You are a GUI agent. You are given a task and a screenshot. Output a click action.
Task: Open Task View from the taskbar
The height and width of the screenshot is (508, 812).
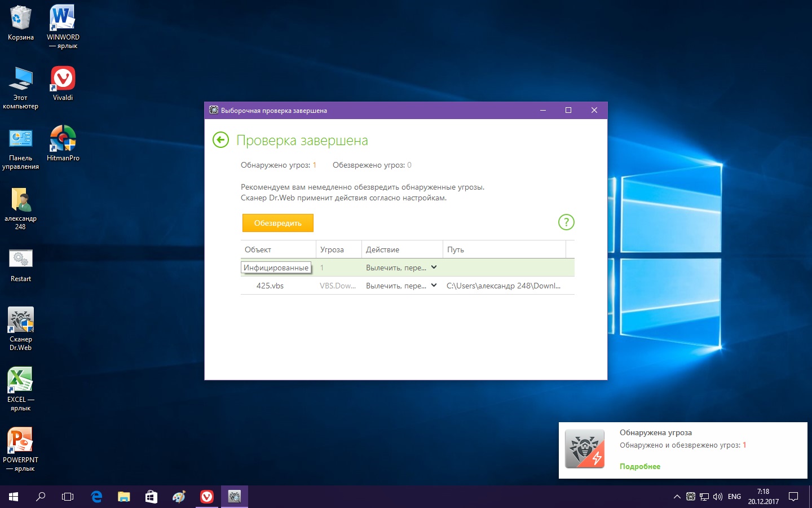tap(68, 497)
